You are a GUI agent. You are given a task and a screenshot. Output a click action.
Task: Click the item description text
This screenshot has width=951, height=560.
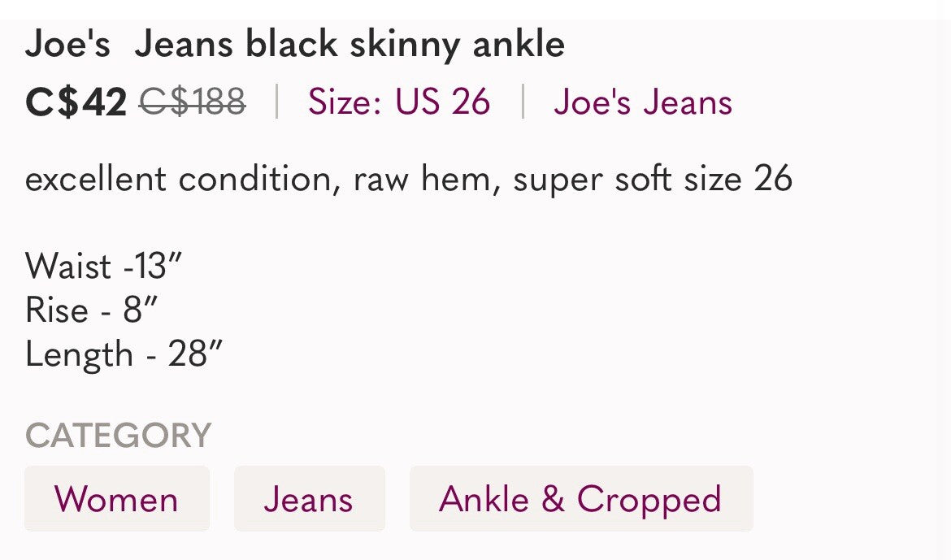410,177
